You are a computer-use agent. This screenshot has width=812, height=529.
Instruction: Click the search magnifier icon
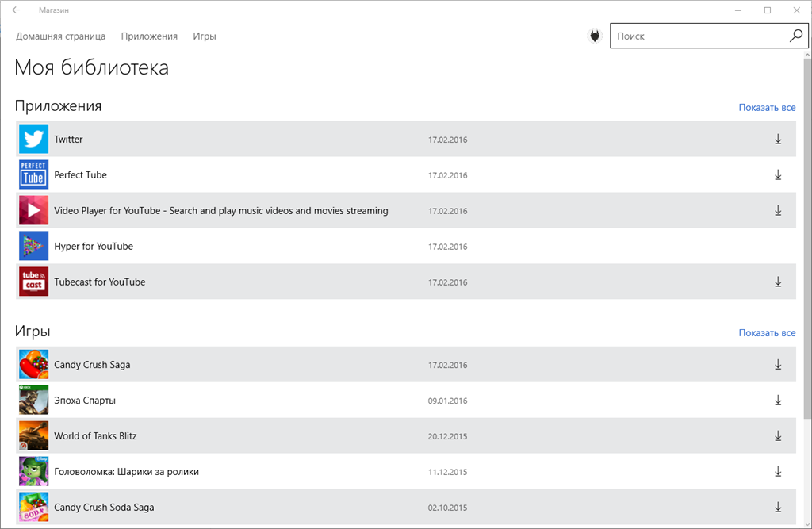point(796,36)
